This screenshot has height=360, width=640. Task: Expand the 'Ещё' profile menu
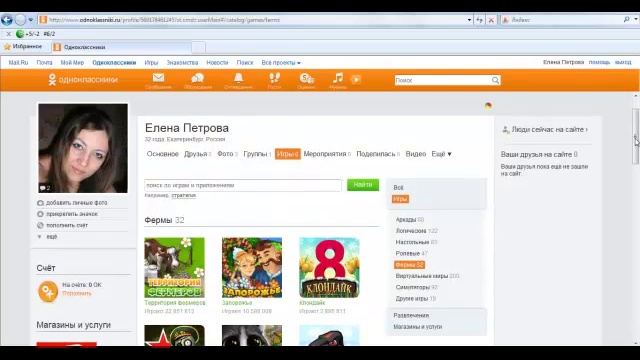442,154
